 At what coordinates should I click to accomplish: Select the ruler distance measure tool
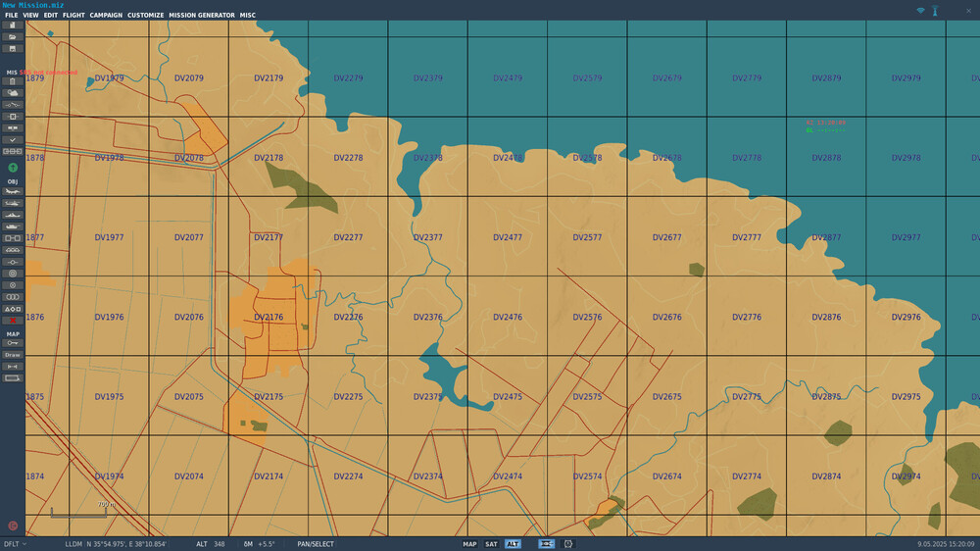(13, 367)
